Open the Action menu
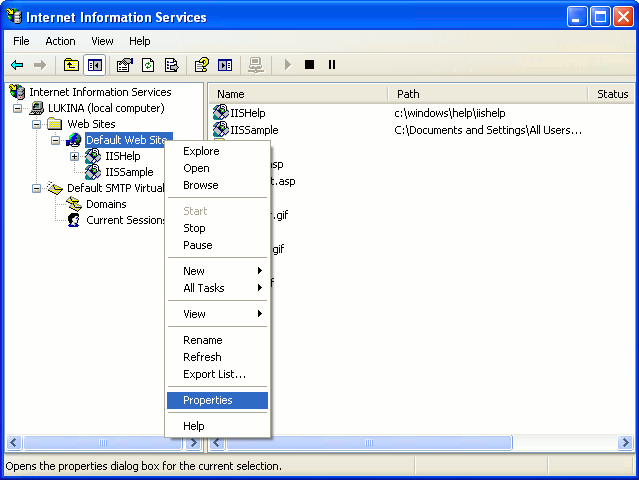 [x=60, y=41]
